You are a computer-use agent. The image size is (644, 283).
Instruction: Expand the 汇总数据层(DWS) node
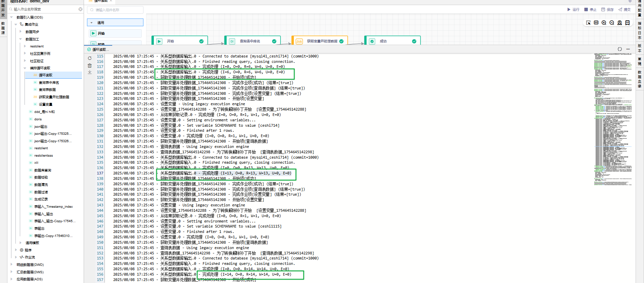[11, 272]
